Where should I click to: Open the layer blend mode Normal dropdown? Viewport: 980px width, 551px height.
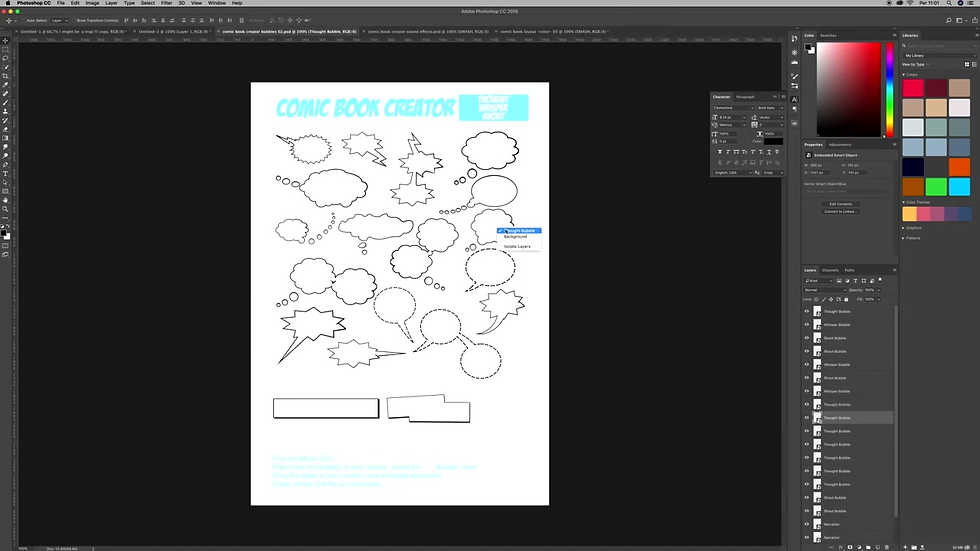[x=825, y=290]
